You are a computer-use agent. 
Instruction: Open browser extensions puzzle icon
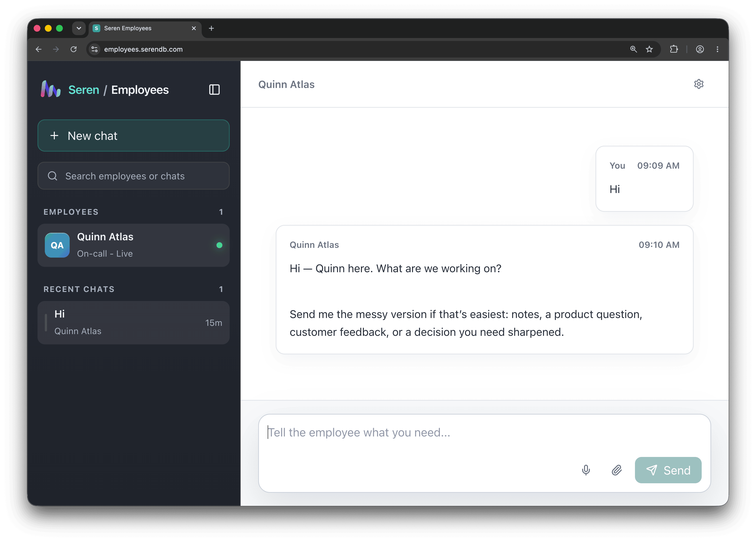pos(674,49)
